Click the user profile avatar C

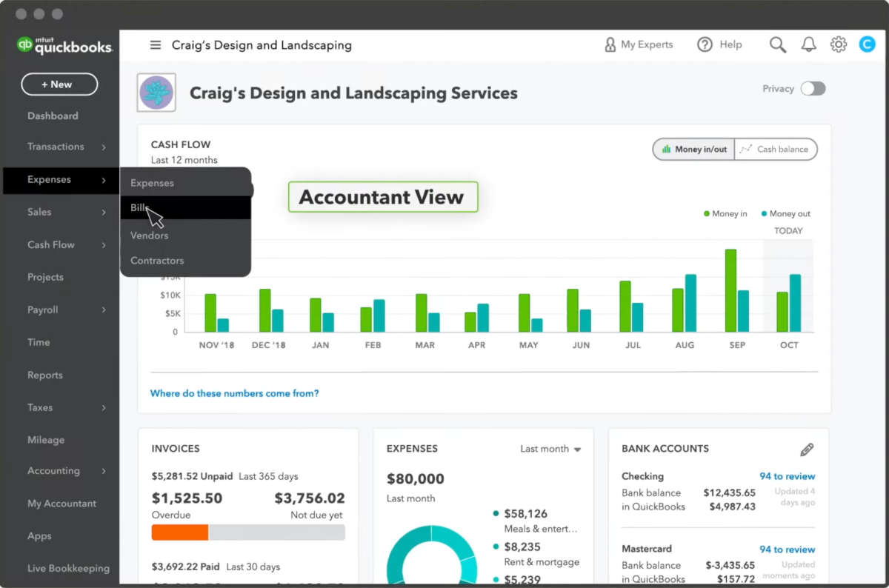[x=867, y=44]
